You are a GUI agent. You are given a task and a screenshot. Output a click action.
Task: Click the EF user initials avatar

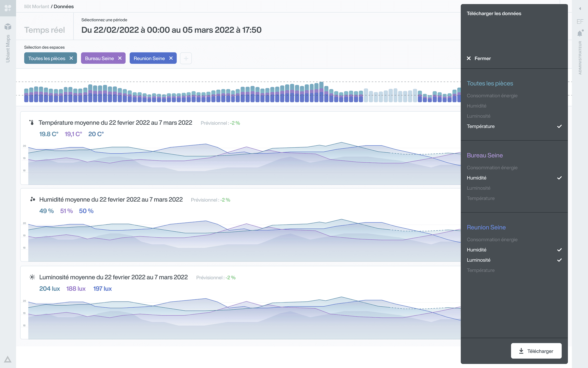pos(580,22)
